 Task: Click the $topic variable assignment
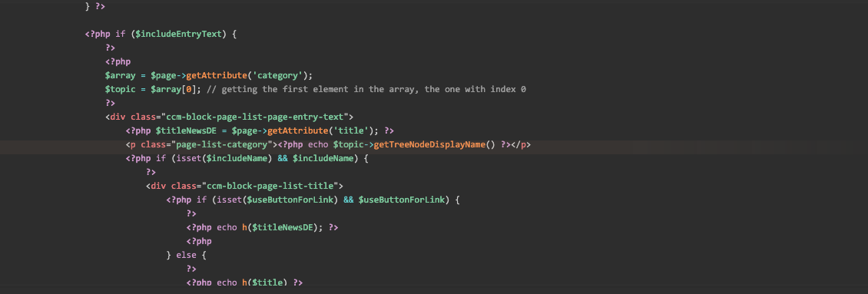(120, 89)
